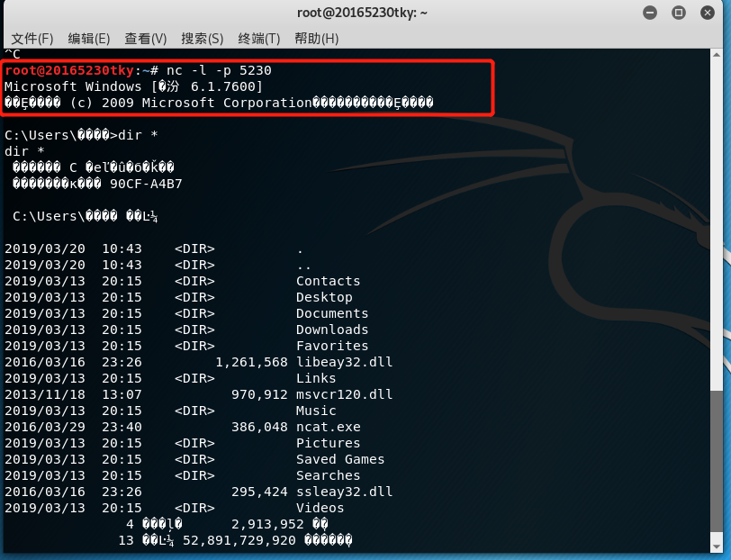This screenshot has width=731, height=560.
Task: Click the libeay32.dll file name
Action: [x=345, y=362]
